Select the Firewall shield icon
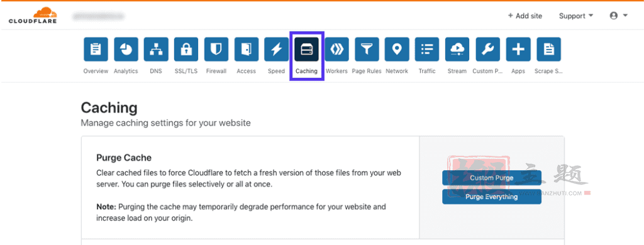644x245 pixels. click(216, 49)
